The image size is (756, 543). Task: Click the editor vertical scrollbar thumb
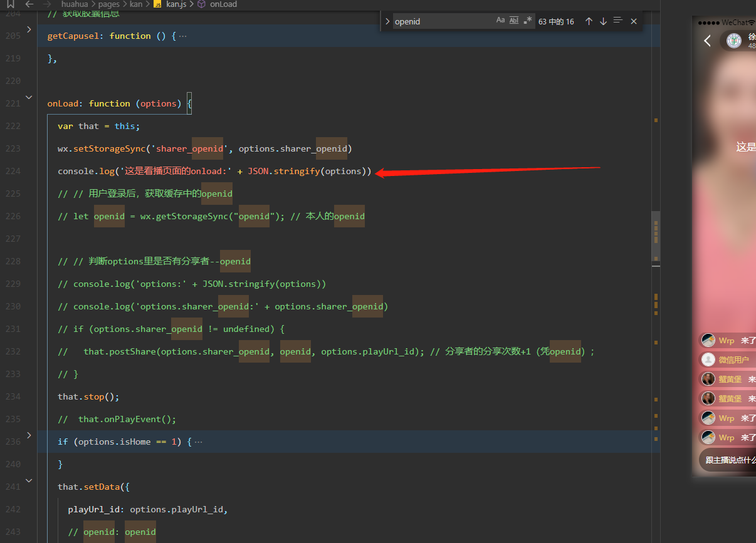click(656, 235)
